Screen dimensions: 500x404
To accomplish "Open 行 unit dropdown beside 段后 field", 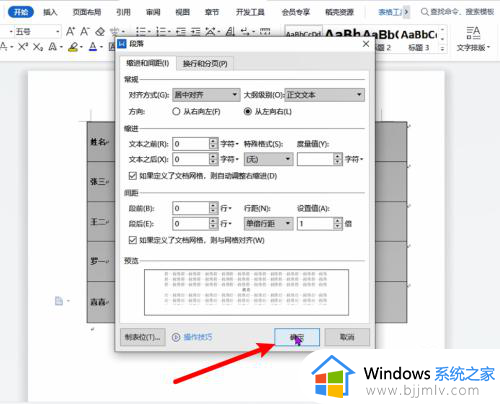I will [x=226, y=224].
